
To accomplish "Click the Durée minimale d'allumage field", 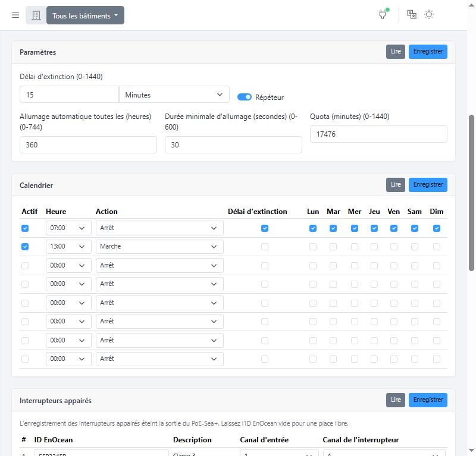I will pos(233,144).
